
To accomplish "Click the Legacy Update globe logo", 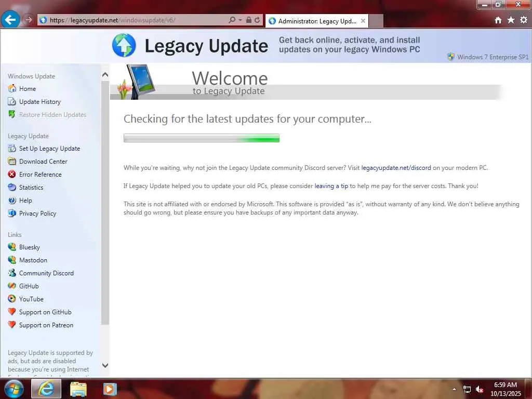I will (x=124, y=45).
